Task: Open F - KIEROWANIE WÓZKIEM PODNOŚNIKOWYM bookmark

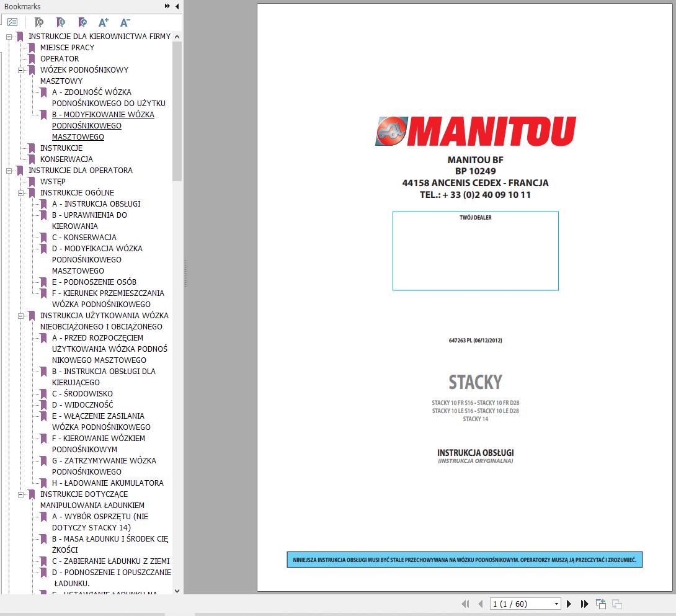Action: [x=98, y=444]
